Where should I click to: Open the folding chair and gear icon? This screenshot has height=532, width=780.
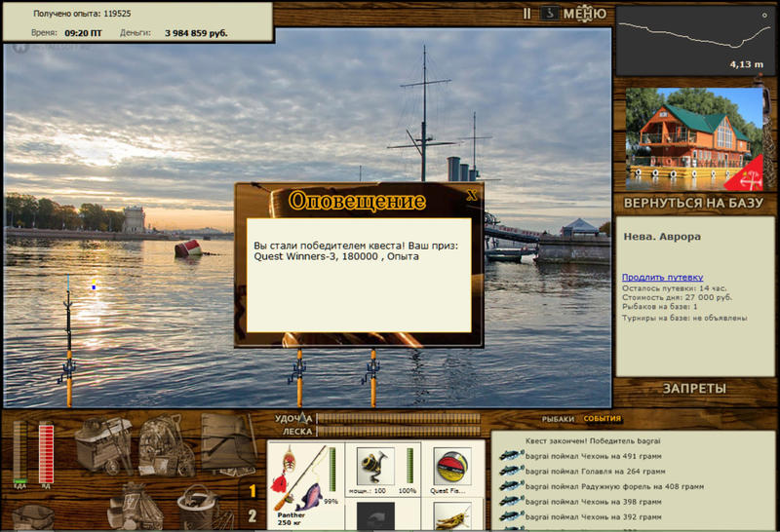point(229,444)
